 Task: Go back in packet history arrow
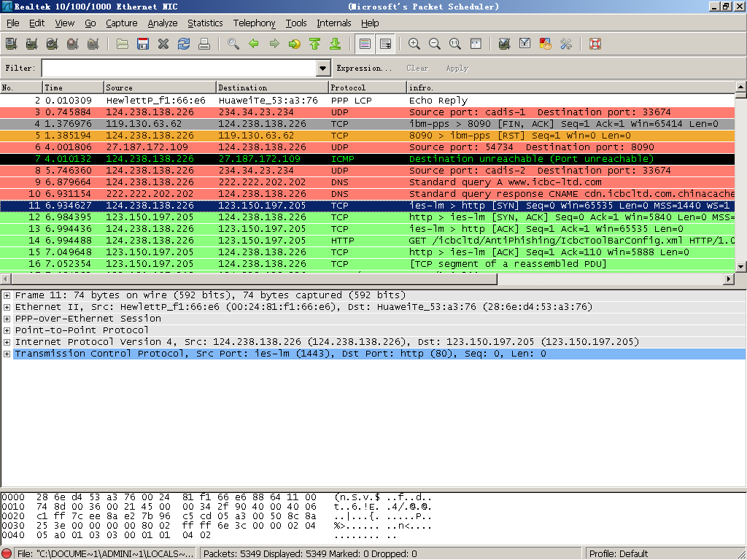tap(254, 44)
